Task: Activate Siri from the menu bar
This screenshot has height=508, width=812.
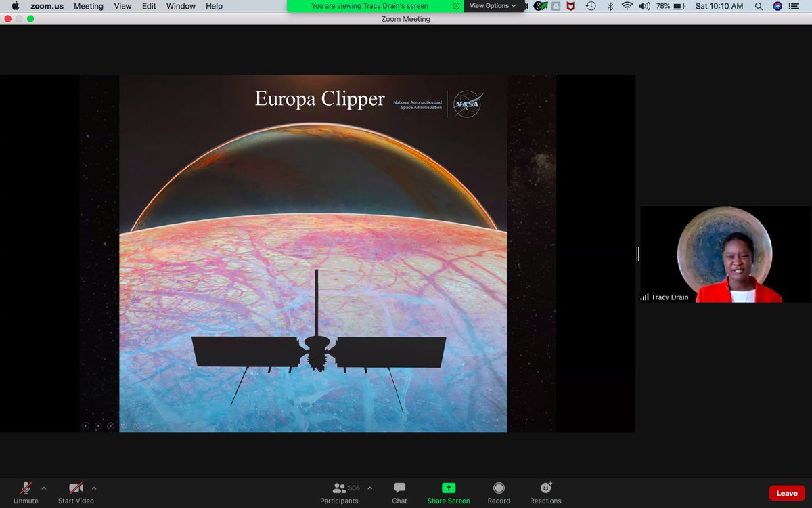Action: coord(777,6)
